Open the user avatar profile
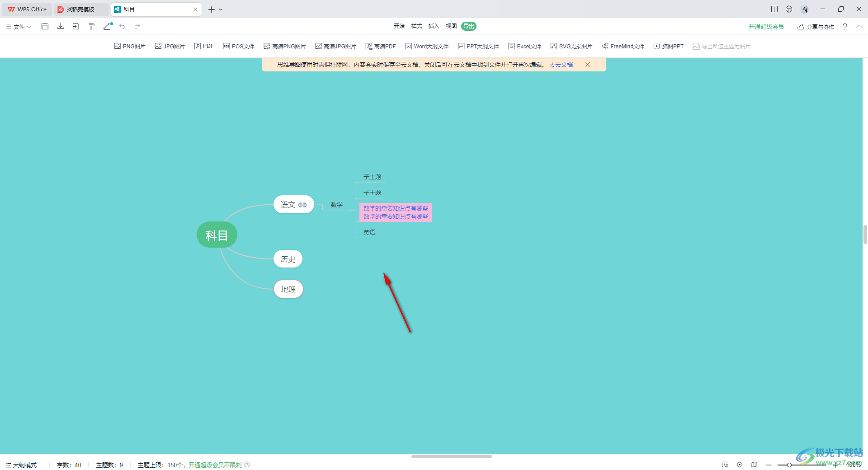Viewport: 868px width, 470px height. click(x=805, y=9)
